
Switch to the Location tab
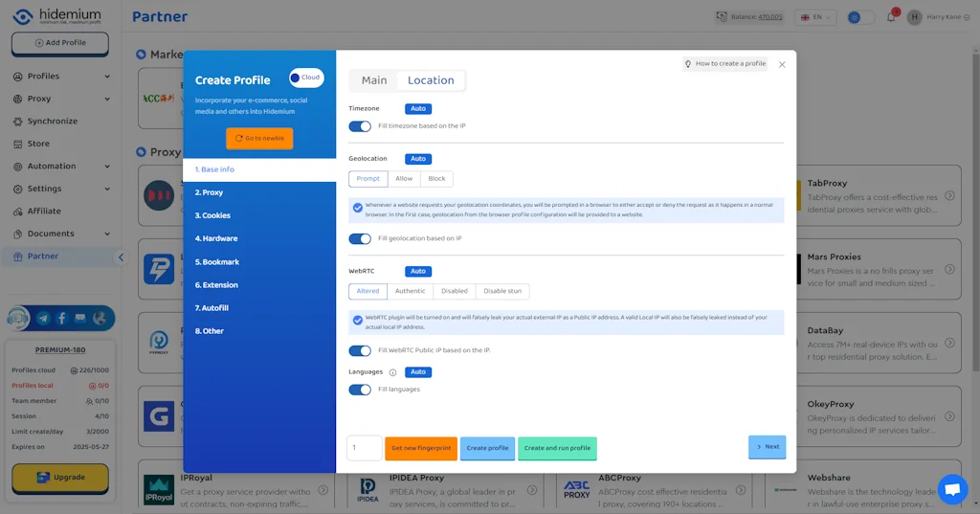tap(431, 80)
